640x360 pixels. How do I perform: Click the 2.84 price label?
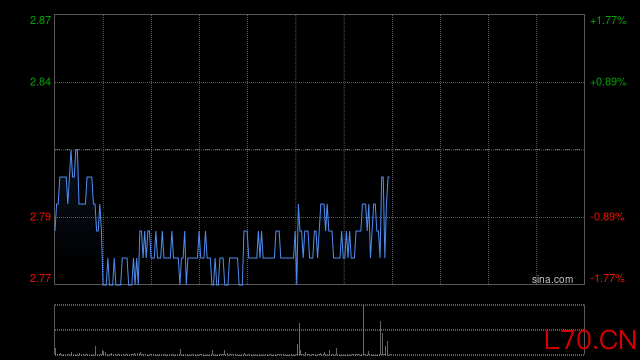(x=40, y=82)
